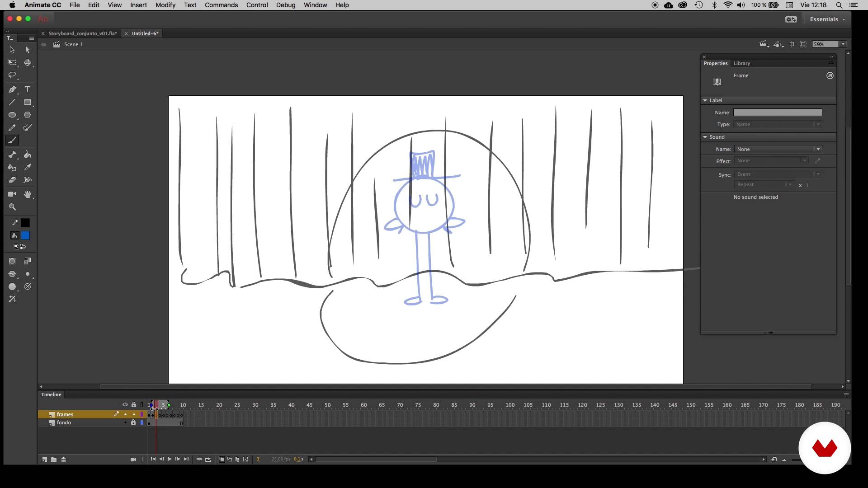Click the blue Fill color swatch
The height and width of the screenshot is (488, 868).
tap(25, 235)
